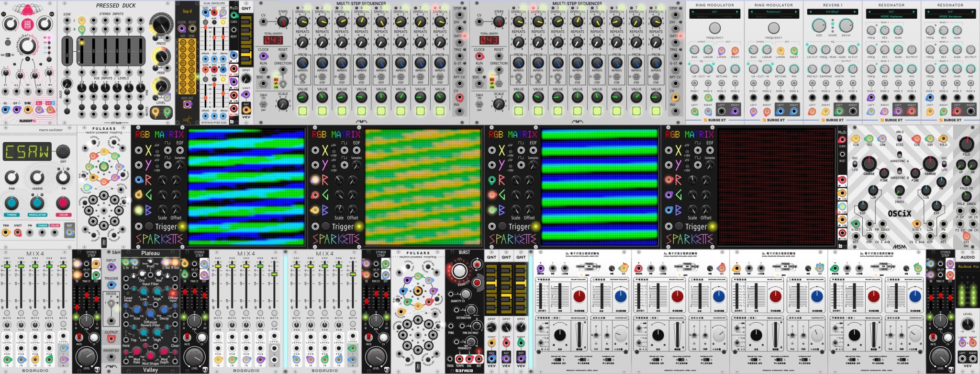Flip the S&H switch on left Multi-Step Sequencer

pos(264,102)
